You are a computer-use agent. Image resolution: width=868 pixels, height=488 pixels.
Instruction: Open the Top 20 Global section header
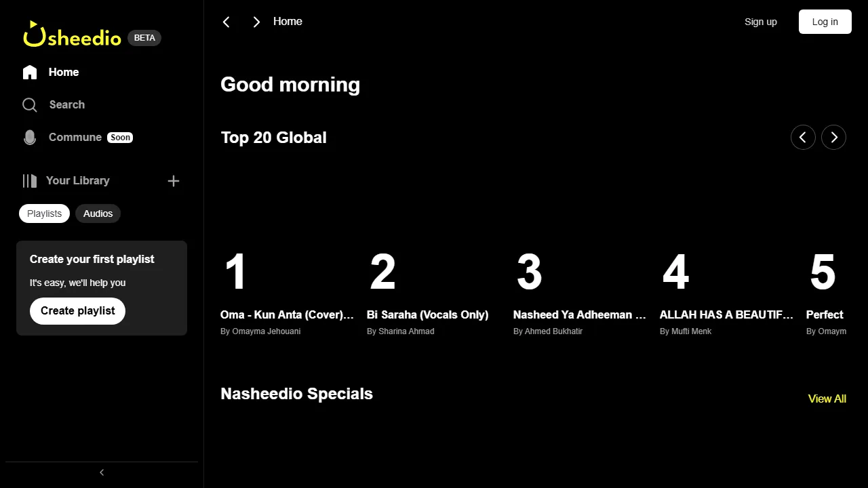point(274,137)
